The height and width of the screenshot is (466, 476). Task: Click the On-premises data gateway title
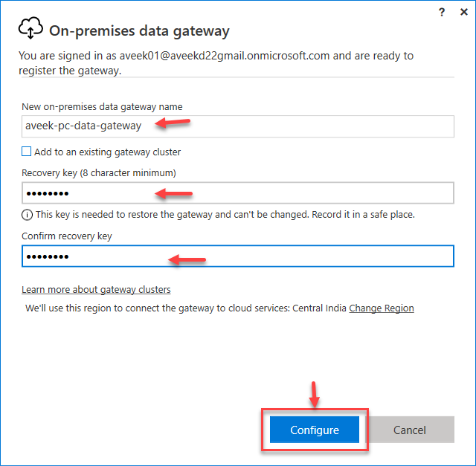coord(139,31)
